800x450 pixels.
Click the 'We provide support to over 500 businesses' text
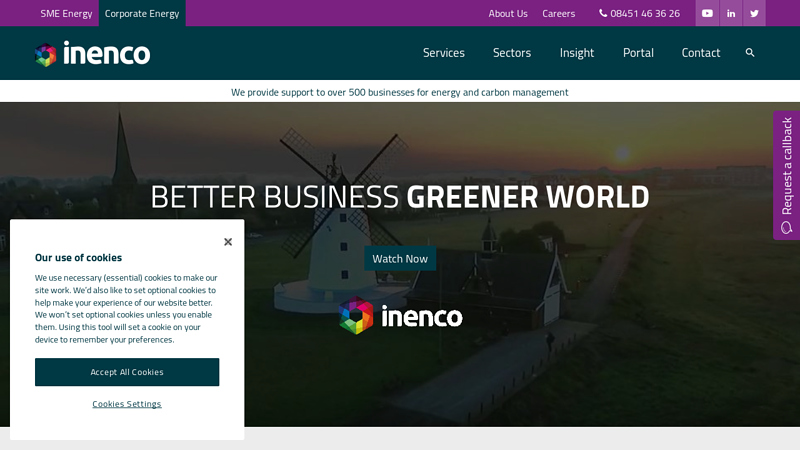coord(399,92)
